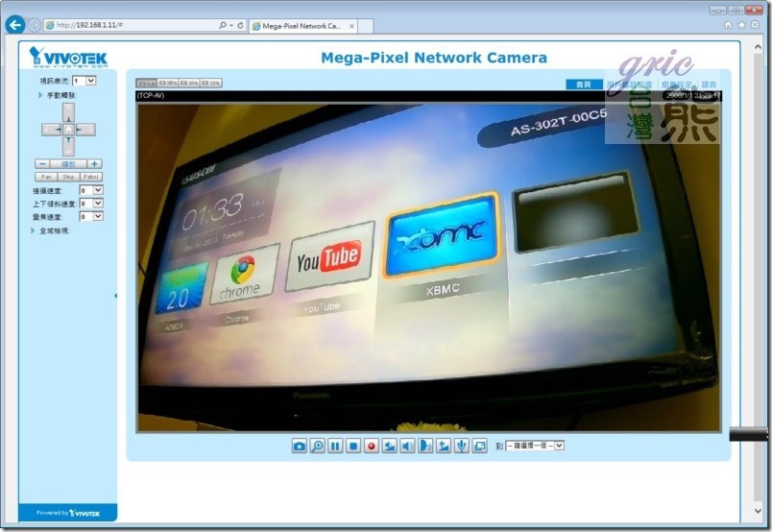Click icon left of the speaker button
The width and height of the screenshot is (772, 532).
pos(390,446)
